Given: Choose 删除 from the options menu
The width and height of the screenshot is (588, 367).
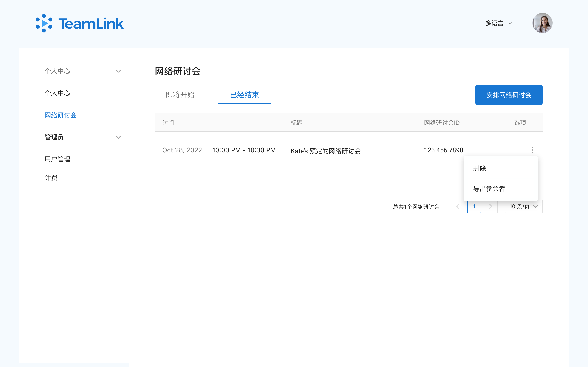Looking at the screenshot, I should tap(479, 168).
